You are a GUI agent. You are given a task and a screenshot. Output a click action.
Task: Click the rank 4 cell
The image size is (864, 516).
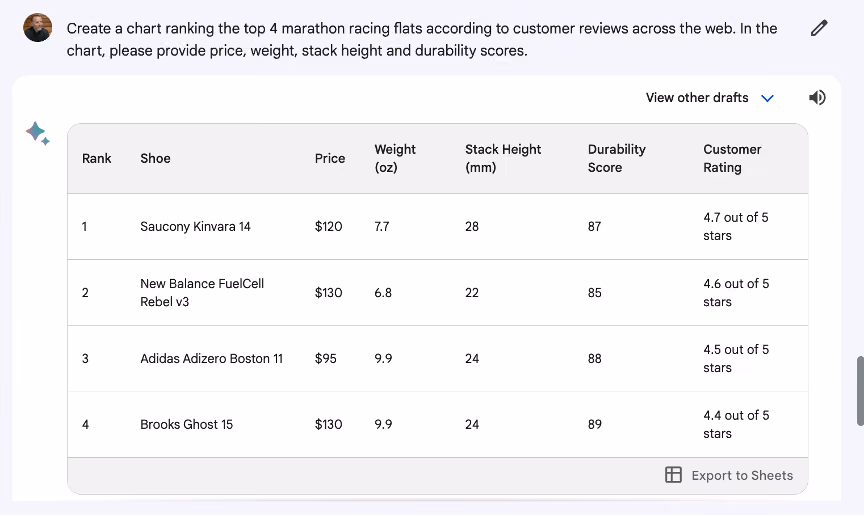click(x=85, y=424)
